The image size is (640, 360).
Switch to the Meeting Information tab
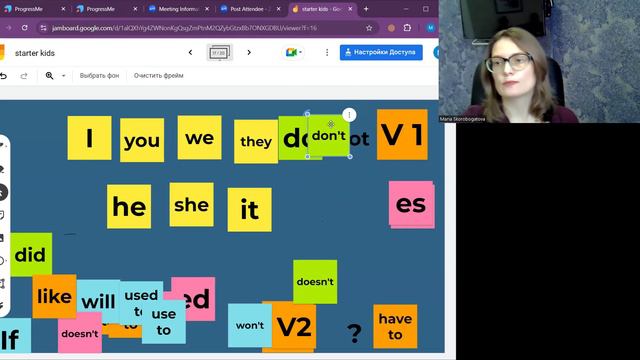click(x=178, y=9)
